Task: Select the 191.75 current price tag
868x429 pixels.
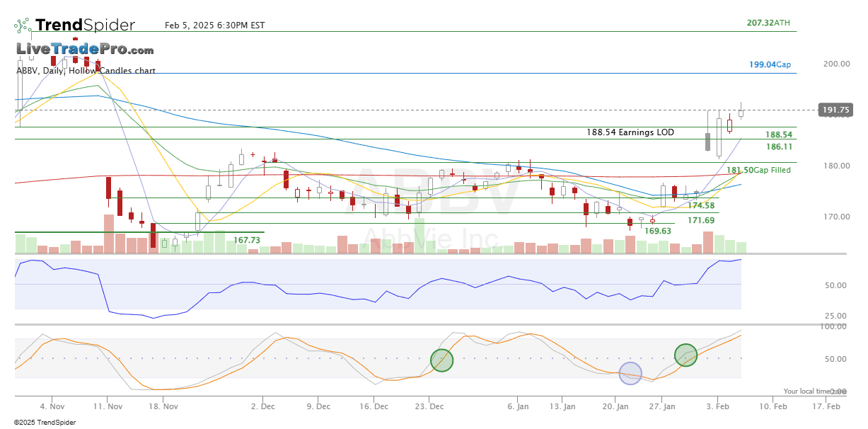Action: click(835, 110)
